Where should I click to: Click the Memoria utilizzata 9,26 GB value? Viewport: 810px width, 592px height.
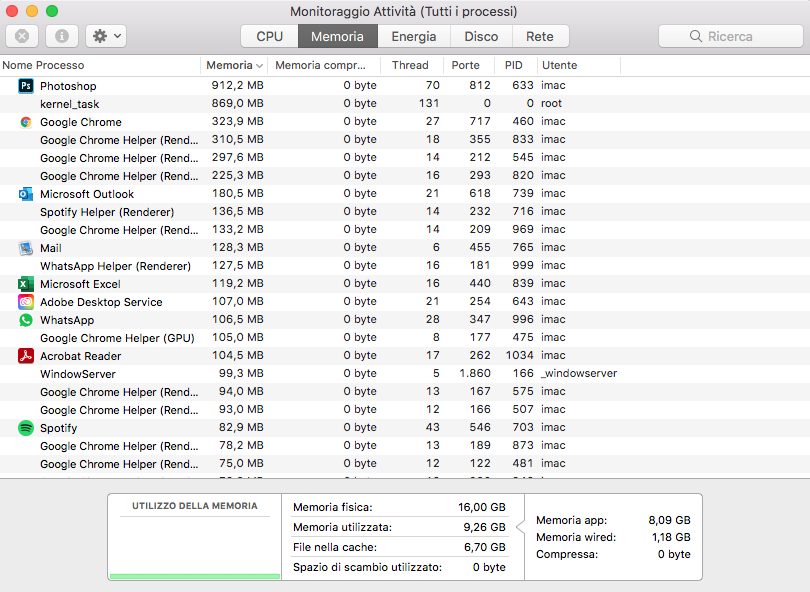(x=484, y=527)
